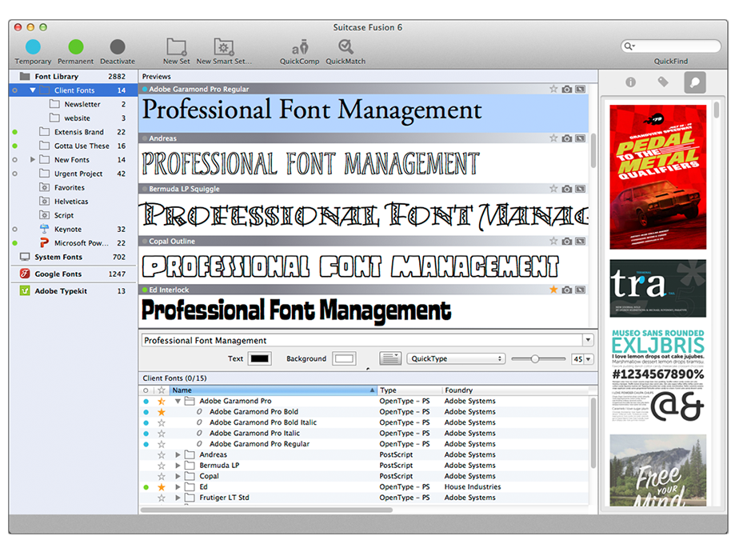
Task: Click the Pedal to the Metal poster thumbnail
Action: (657, 177)
